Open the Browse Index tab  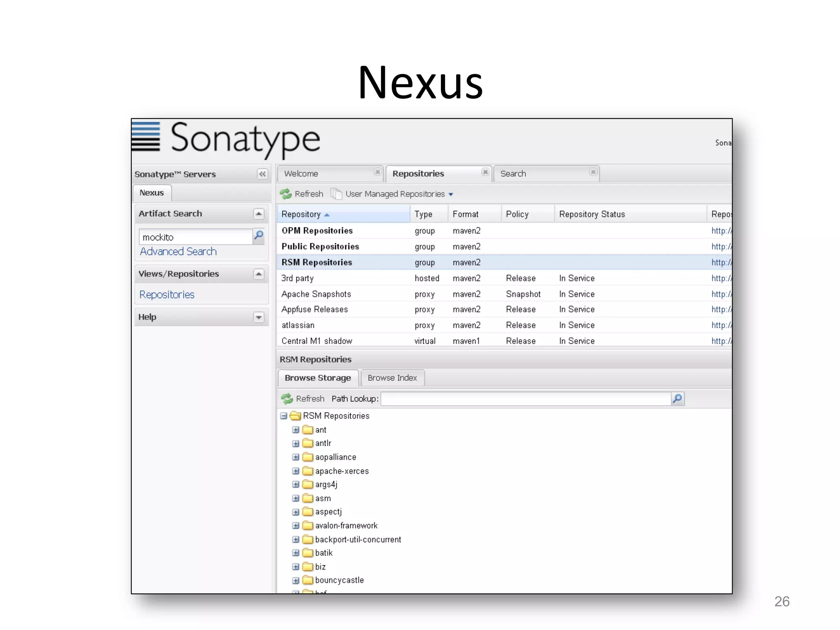[x=392, y=378]
